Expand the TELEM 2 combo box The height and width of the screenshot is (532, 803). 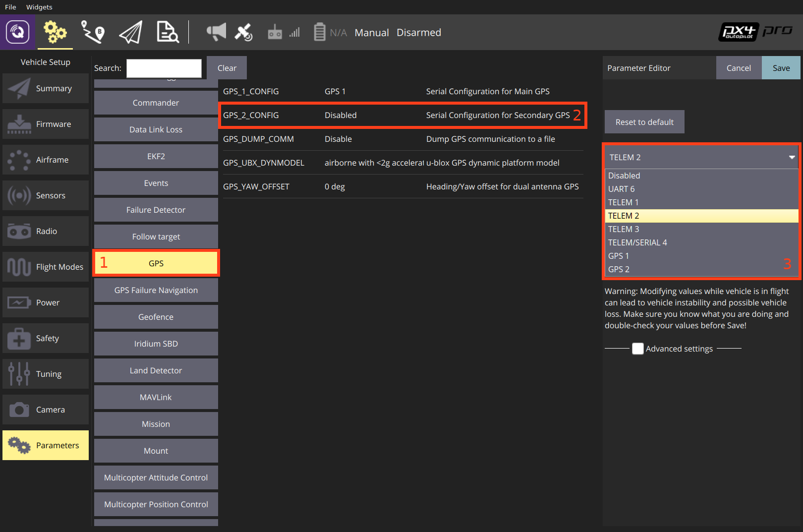(701, 157)
